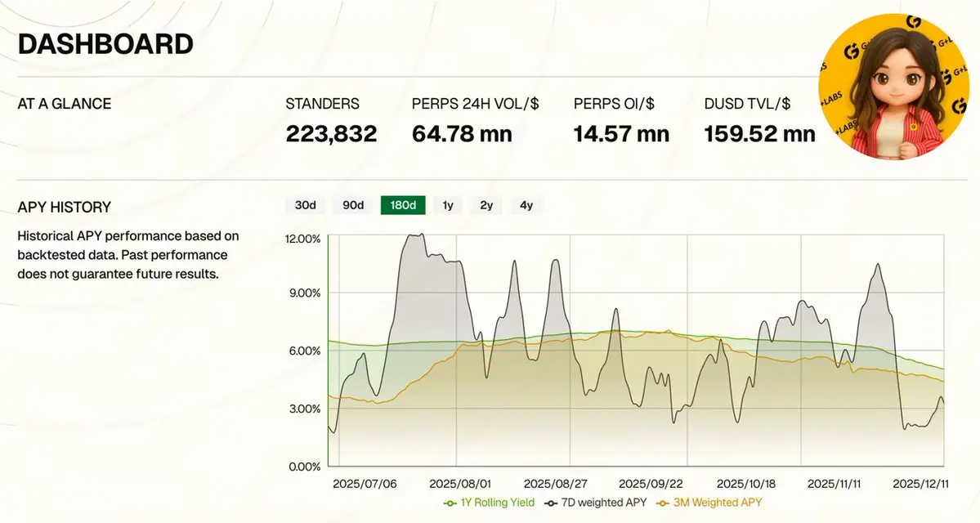Click the 2025/11/11 date label
The height and width of the screenshot is (523, 980).
(835, 485)
